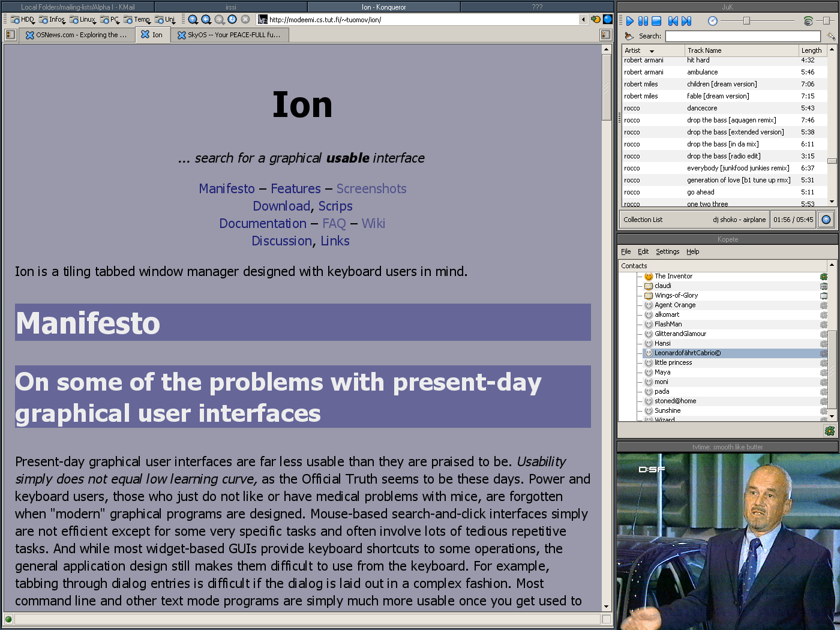Open JuK advanced search wand icon

831,36
